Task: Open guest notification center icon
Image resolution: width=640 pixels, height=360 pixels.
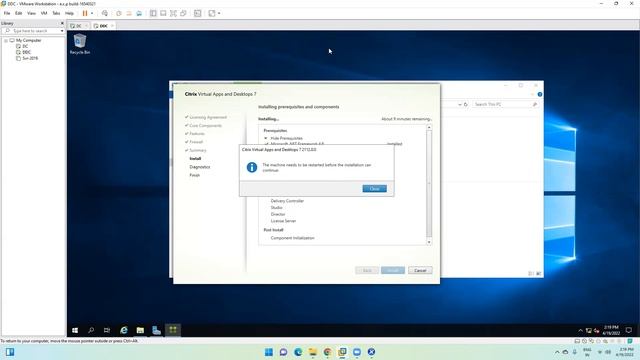Action: tap(629, 330)
